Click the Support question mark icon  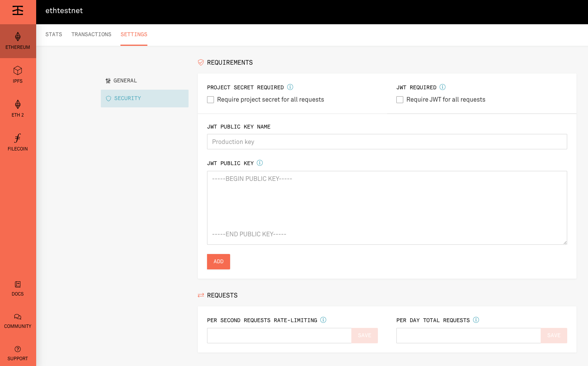point(18,349)
